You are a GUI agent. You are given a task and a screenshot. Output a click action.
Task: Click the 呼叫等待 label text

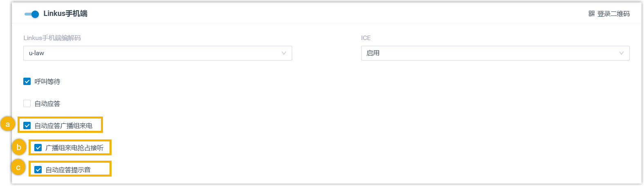coord(47,82)
